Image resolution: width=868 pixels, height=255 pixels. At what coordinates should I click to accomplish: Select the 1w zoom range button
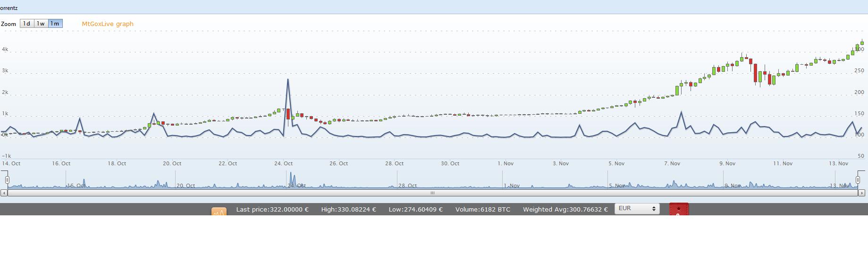tap(41, 24)
